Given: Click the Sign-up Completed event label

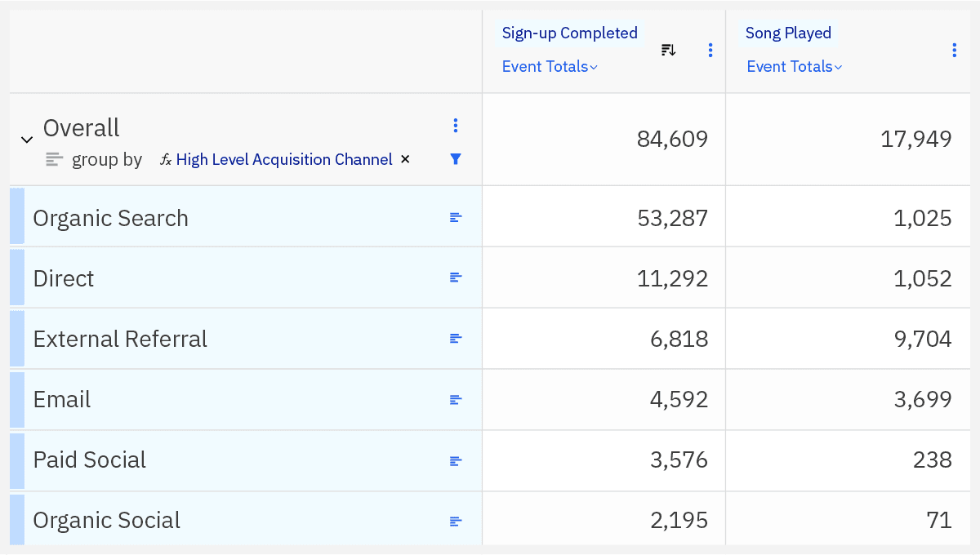Looking at the screenshot, I should coord(569,33).
